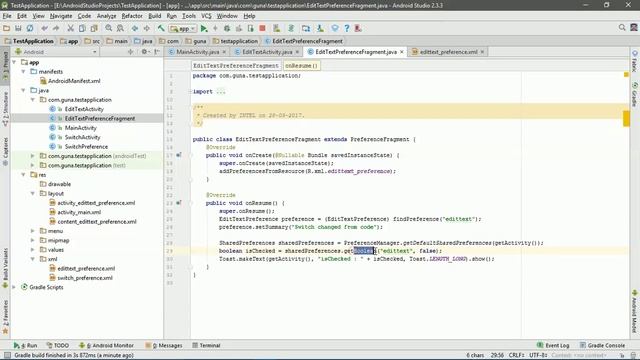Select AndroidManifest.xml in project tree

pos(74,81)
